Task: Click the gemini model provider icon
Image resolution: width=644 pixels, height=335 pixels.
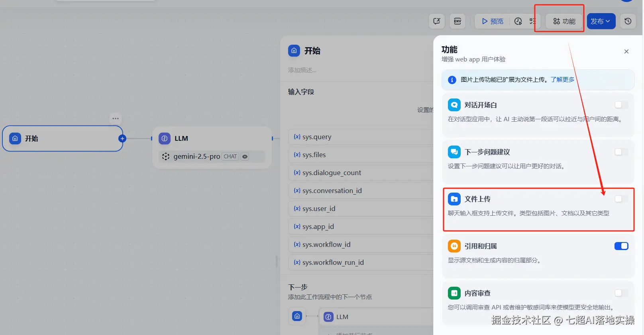Action: 166,157
